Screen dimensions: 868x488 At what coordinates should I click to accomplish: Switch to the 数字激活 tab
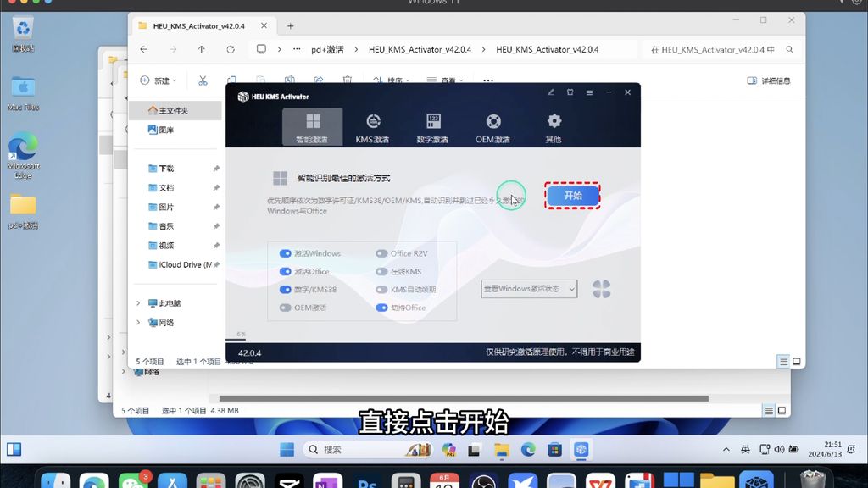pyautogui.click(x=433, y=128)
